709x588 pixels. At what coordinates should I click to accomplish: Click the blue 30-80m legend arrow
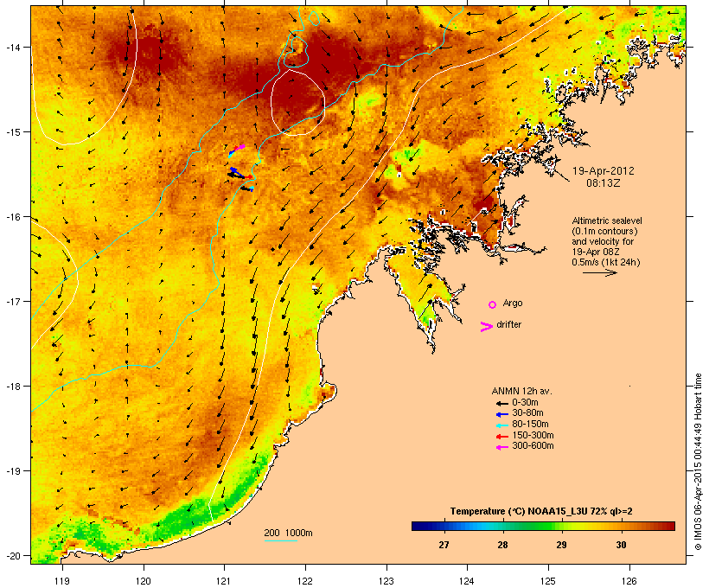point(502,414)
